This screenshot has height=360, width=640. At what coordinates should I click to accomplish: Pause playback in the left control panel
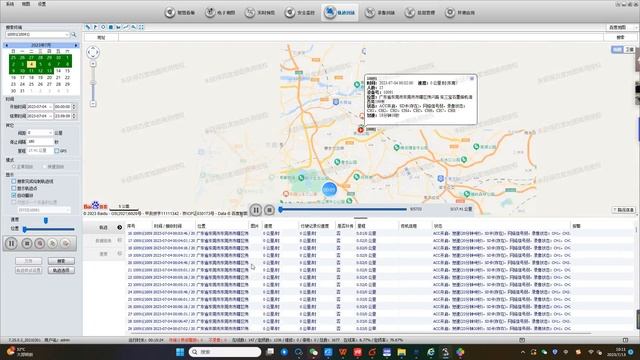pyautogui.click(x=11, y=244)
